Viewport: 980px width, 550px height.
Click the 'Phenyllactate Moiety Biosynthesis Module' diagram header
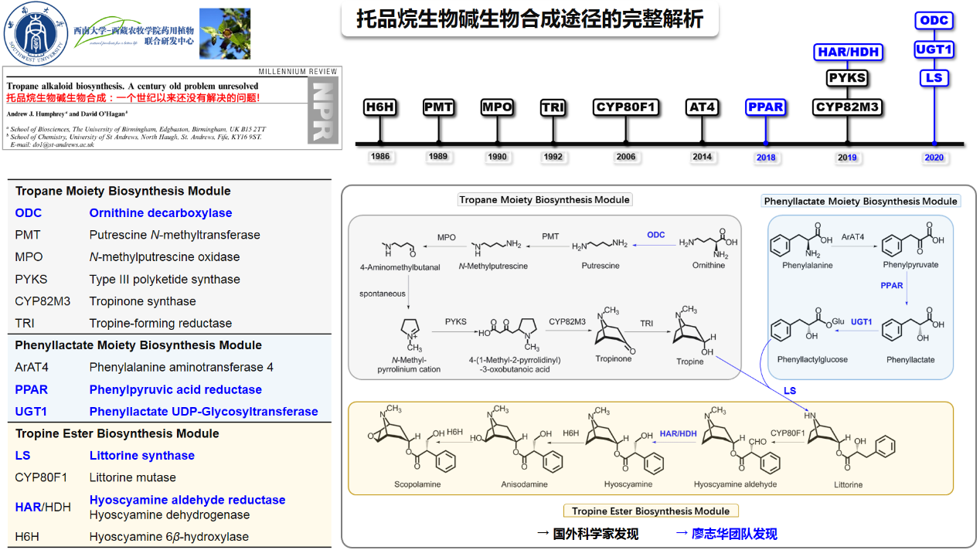tap(860, 201)
